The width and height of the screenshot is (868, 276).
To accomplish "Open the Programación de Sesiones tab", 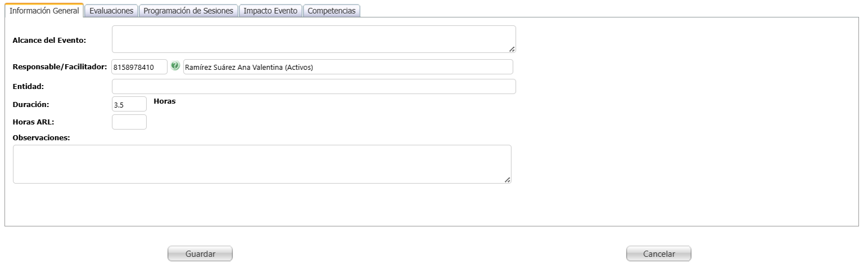I will pyautogui.click(x=188, y=11).
